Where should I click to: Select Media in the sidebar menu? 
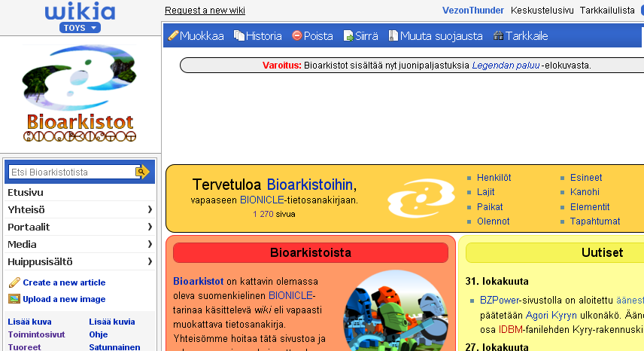[22, 244]
